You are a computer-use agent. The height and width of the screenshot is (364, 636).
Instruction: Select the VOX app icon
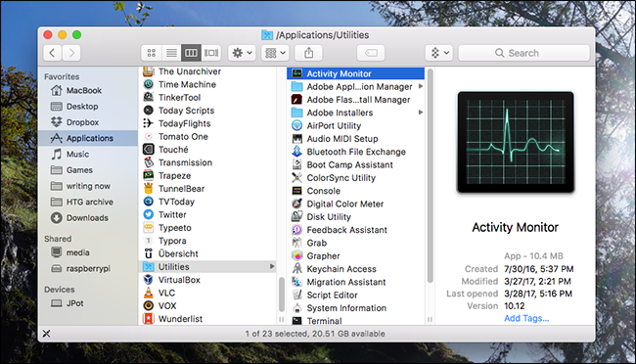pos(149,305)
